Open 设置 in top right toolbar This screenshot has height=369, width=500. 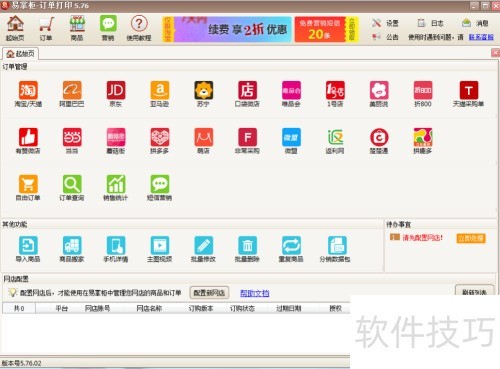tap(385, 23)
